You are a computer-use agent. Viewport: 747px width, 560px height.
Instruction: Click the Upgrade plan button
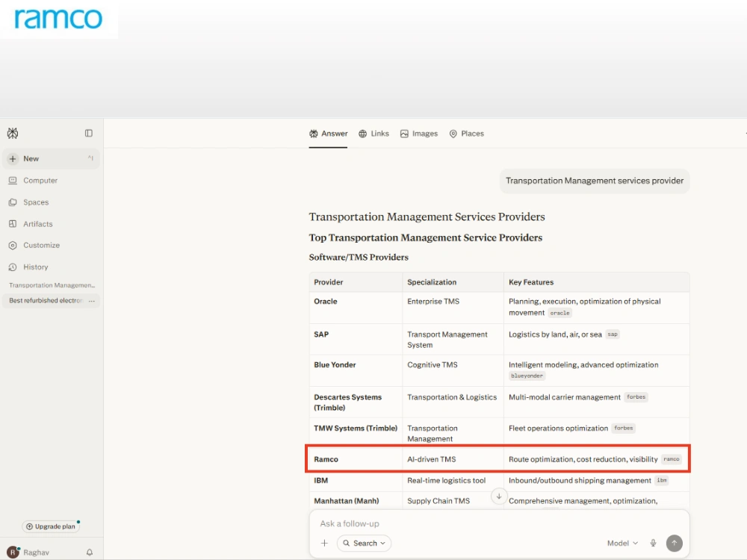[x=51, y=526]
